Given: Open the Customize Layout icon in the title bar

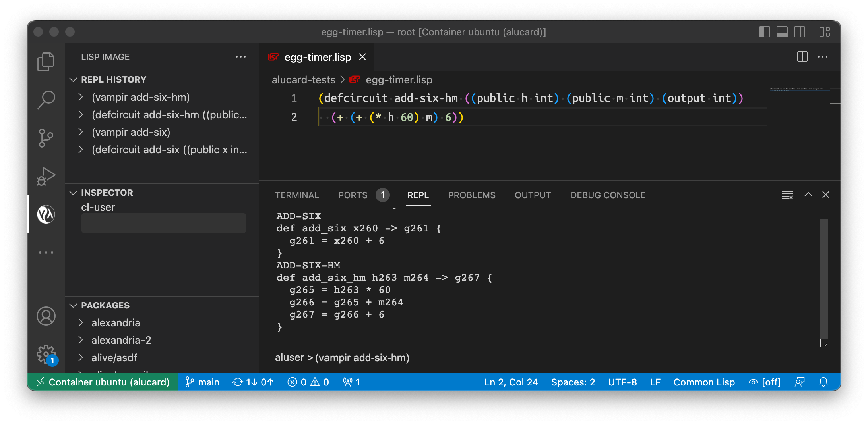Looking at the screenshot, I should coord(825,32).
